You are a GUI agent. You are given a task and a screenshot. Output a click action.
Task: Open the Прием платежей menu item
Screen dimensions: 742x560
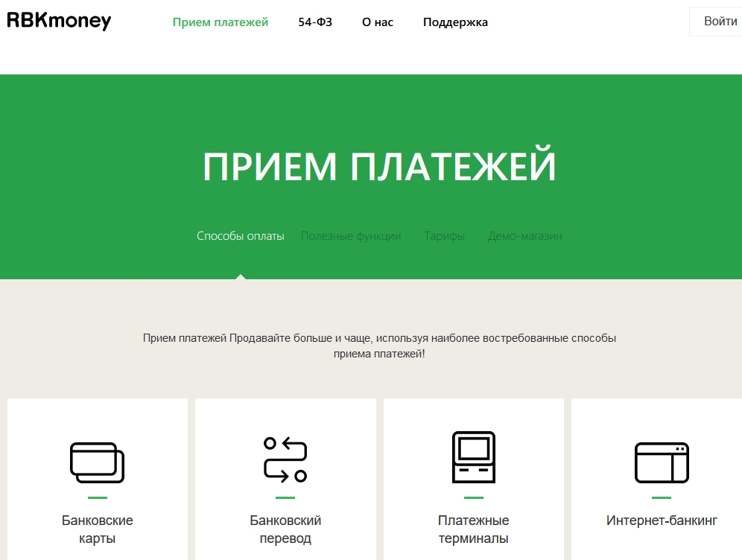coord(220,22)
